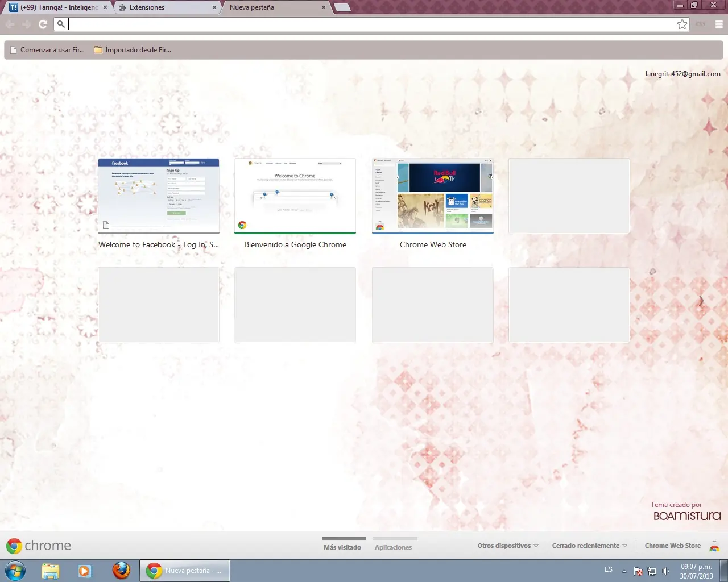Close the Extensiones tab

click(x=214, y=7)
